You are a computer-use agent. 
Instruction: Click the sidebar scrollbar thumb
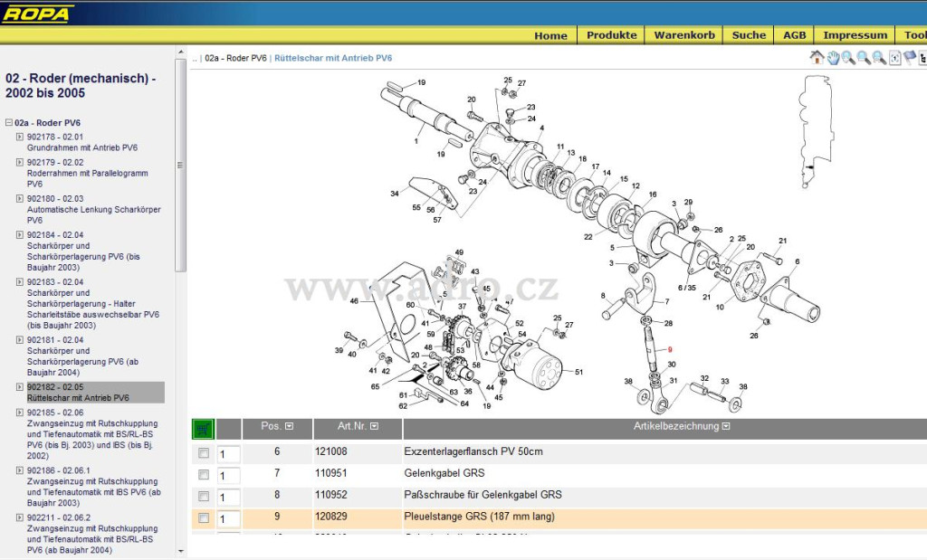[181, 166]
